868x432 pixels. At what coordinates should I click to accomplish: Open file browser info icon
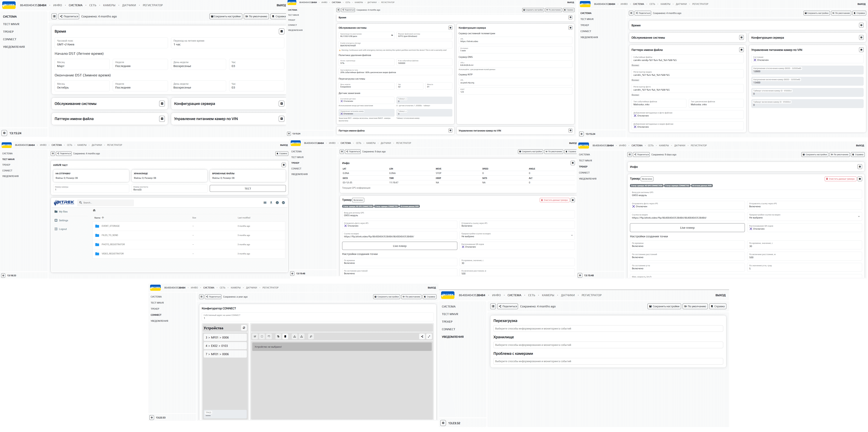tap(277, 203)
